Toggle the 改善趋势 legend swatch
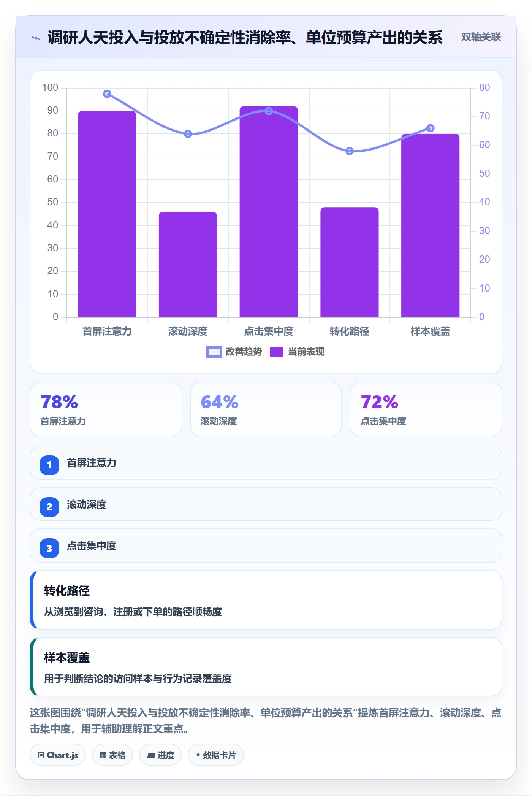This screenshot has width=532, height=796. coord(214,352)
